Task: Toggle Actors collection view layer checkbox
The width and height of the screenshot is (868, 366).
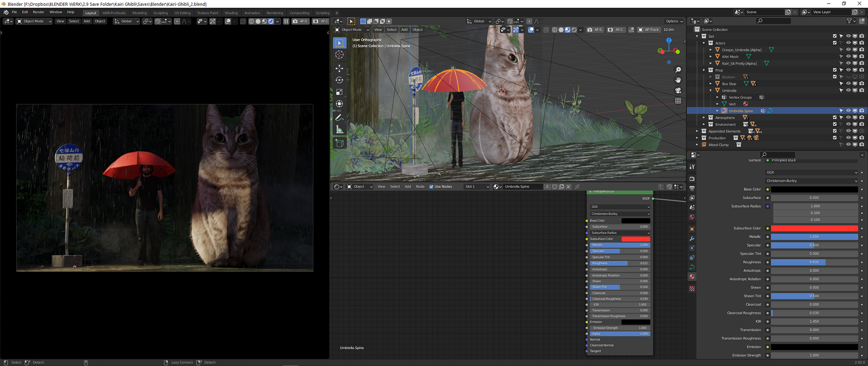Action: [x=835, y=43]
